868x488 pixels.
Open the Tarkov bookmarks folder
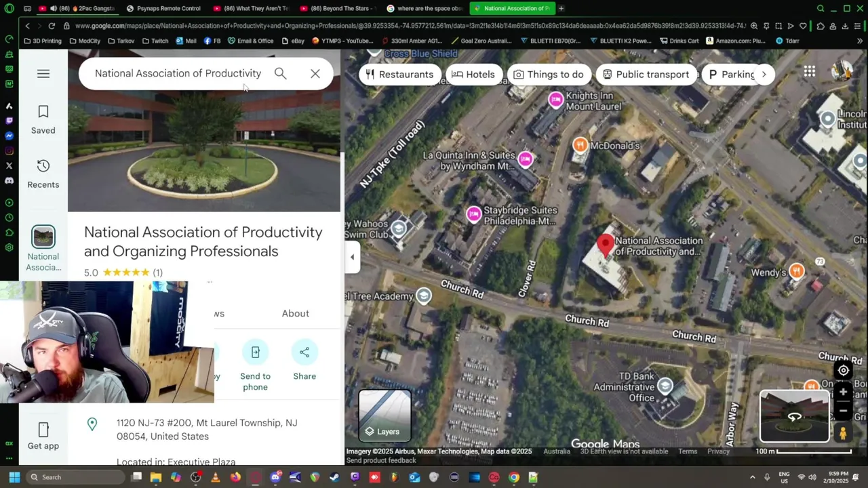point(121,41)
